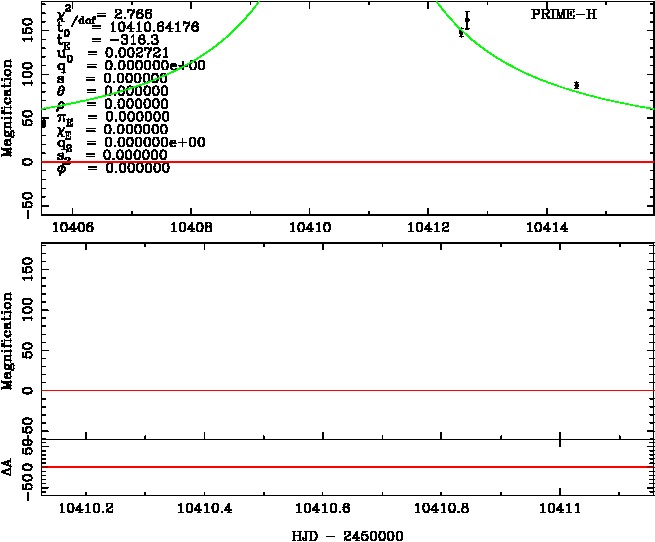This screenshot has height=542, width=655.
Task: Click the red line in middle panel
Action: (x=350, y=391)
